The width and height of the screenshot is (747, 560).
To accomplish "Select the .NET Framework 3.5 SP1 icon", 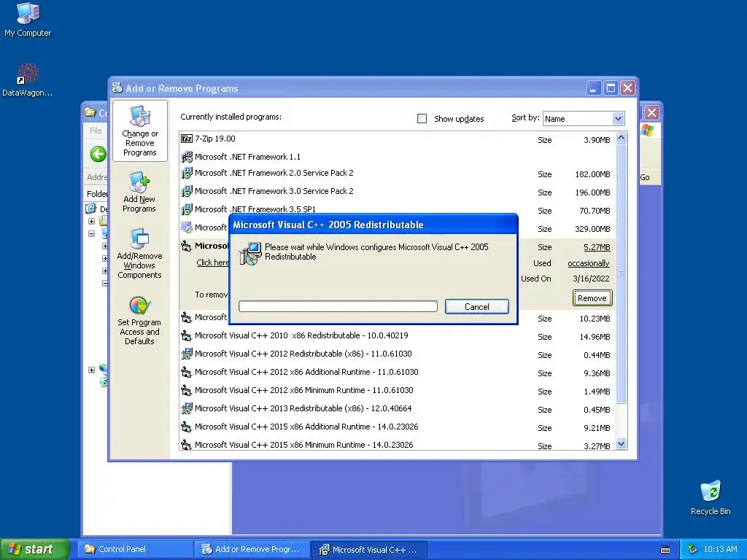I will point(186,209).
